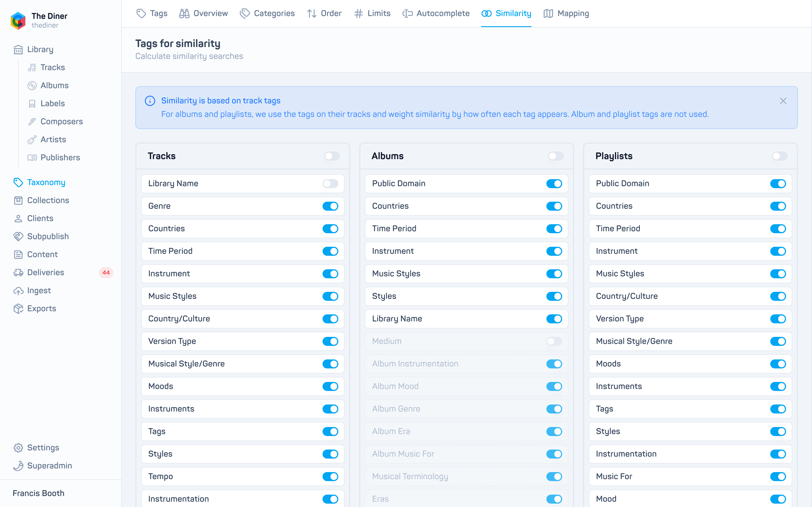Screen dimensions: 812x507
Task: Open Ingest via cloud upload icon
Action: tap(18, 291)
